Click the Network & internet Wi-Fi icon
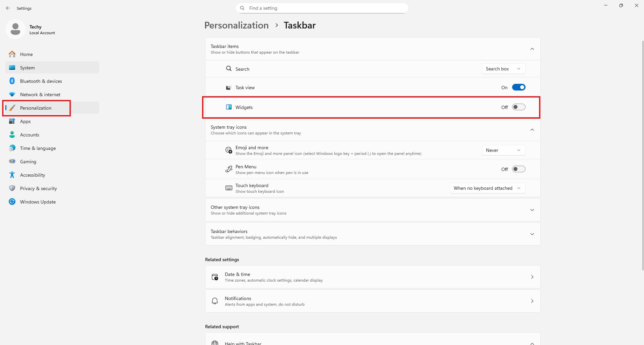Viewport: 644px width, 345px height. click(12, 95)
